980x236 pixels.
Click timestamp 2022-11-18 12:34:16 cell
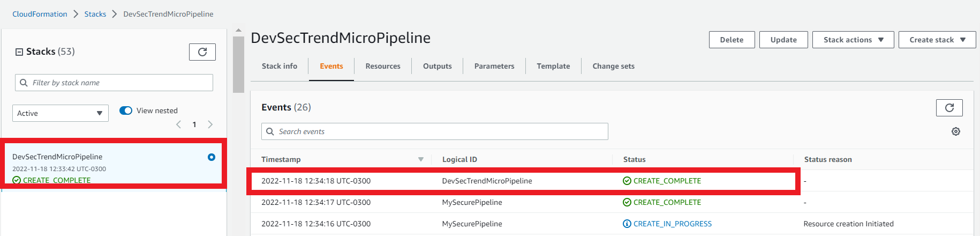pos(316,224)
